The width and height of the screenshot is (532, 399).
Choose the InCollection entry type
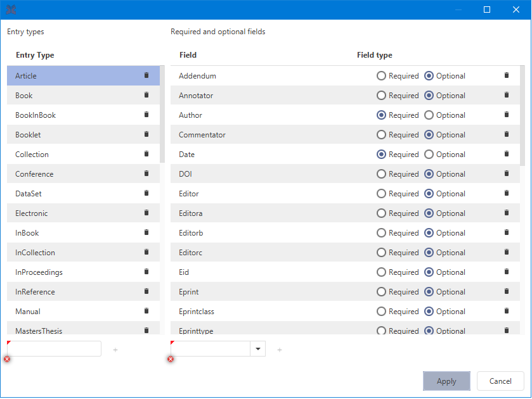click(x=35, y=253)
